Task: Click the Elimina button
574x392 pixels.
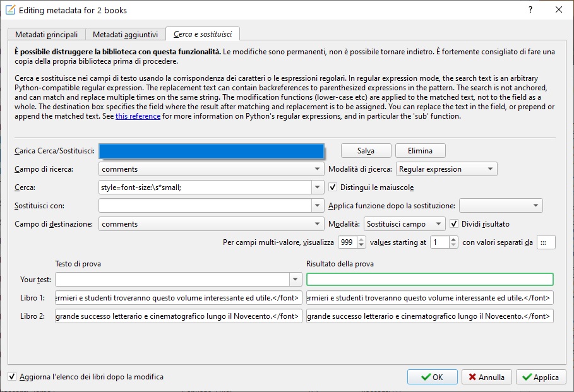Action: tap(421, 151)
